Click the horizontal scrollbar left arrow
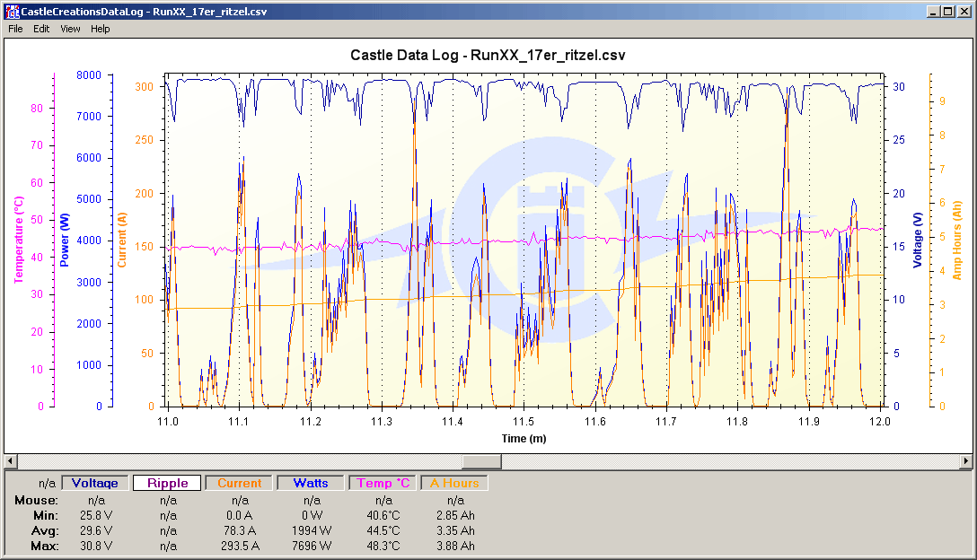Viewport: 977px width, 560px height. click(x=11, y=461)
